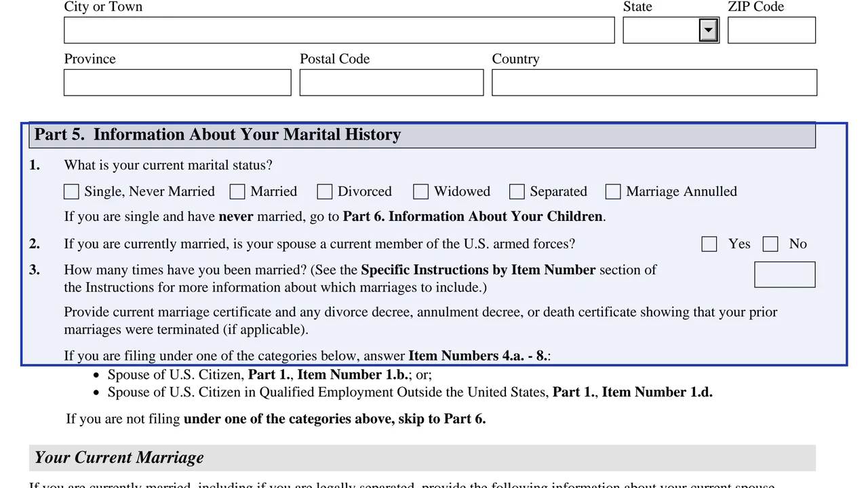Check No for spouse in armed forces
The image size is (868, 488).
(770, 244)
